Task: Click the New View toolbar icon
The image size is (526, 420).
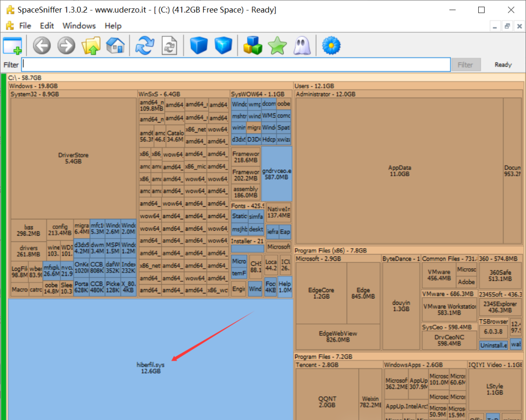Action: [x=13, y=46]
